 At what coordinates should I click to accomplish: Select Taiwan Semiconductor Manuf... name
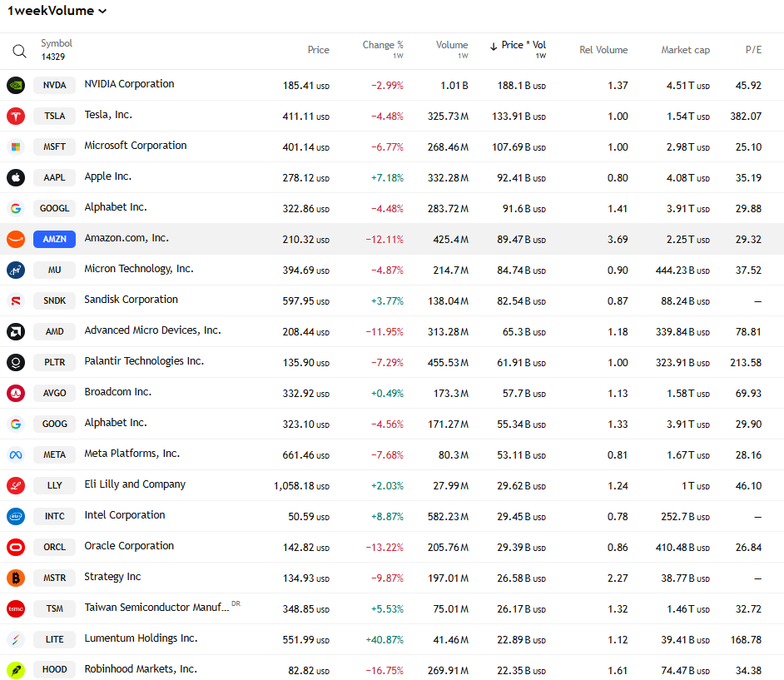(x=156, y=608)
